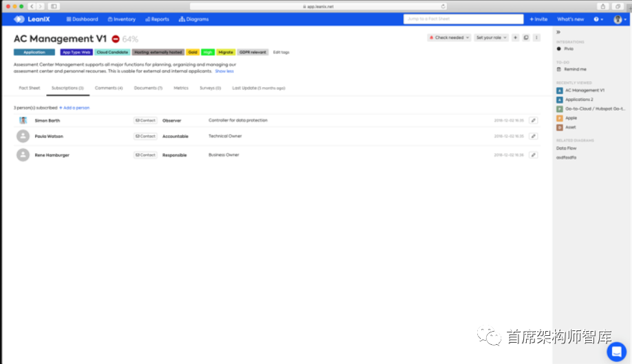Click the plus icon next to Set your role
The image size is (632, 364).
coord(515,38)
